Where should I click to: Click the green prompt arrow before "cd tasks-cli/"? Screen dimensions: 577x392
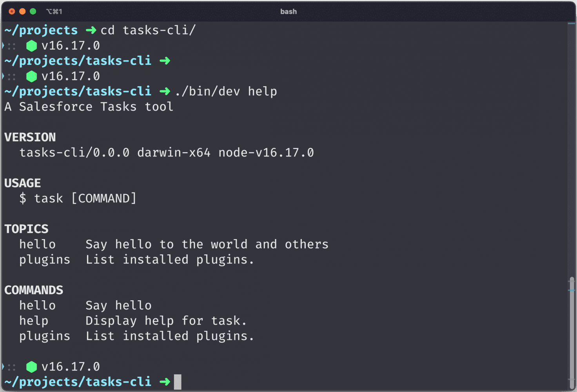[91, 30]
